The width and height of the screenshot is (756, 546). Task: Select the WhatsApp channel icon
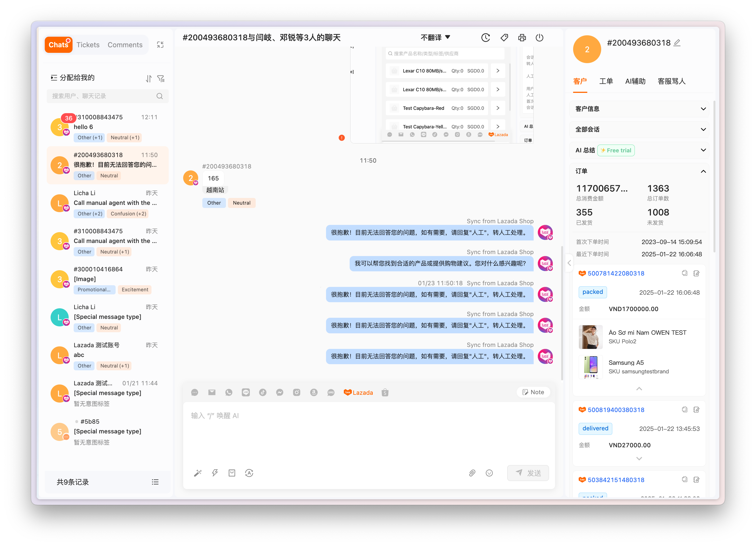(229, 392)
